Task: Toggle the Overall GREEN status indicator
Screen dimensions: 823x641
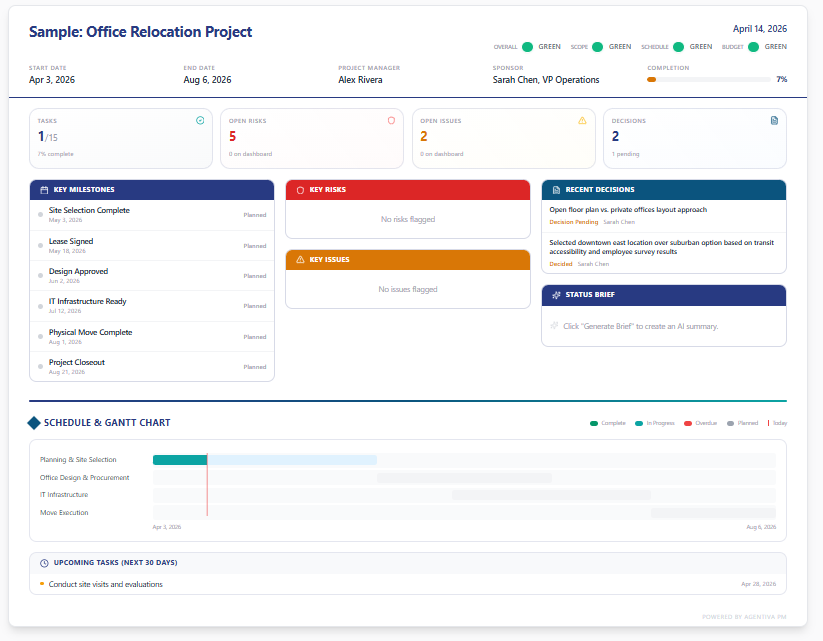Action: (x=527, y=46)
